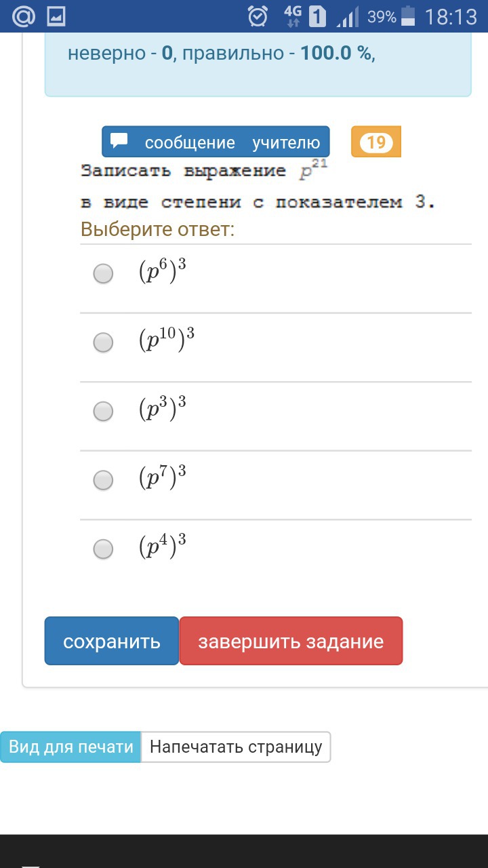This screenshot has width=488, height=868.
Task: Tap the alarm clock status icon
Action: [258, 16]
